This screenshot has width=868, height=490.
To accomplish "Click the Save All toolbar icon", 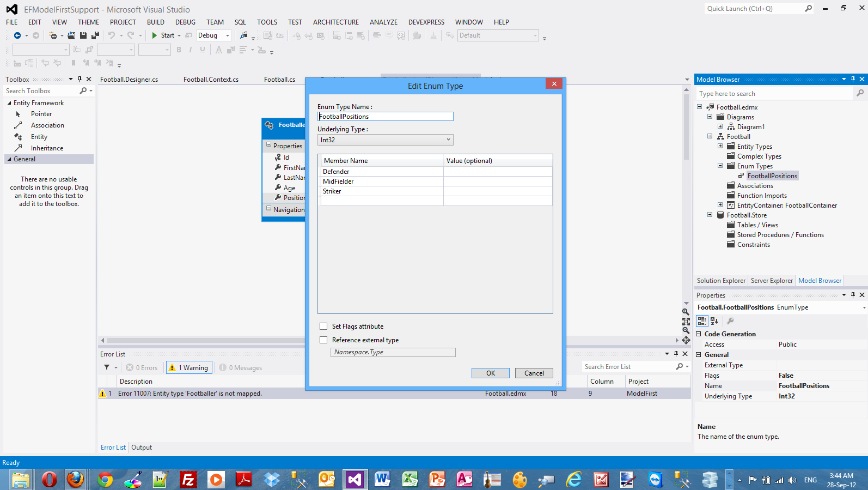I will pos(95,35).
